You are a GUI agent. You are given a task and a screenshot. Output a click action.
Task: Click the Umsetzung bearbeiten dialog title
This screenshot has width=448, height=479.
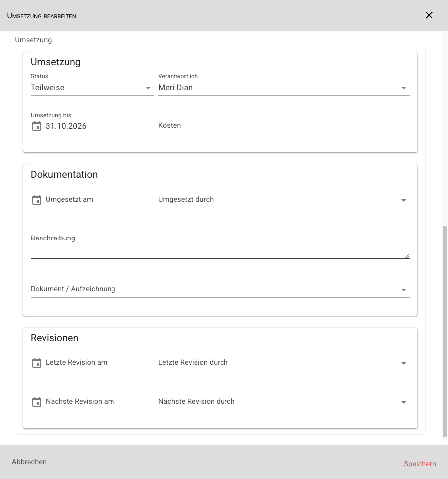tap(41, 16)
